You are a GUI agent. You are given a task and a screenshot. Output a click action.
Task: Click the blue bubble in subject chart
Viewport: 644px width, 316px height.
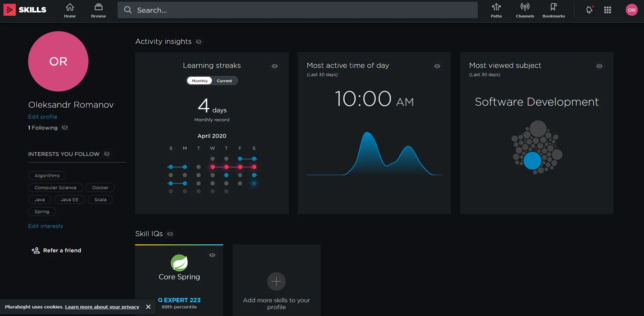(532, 161)
